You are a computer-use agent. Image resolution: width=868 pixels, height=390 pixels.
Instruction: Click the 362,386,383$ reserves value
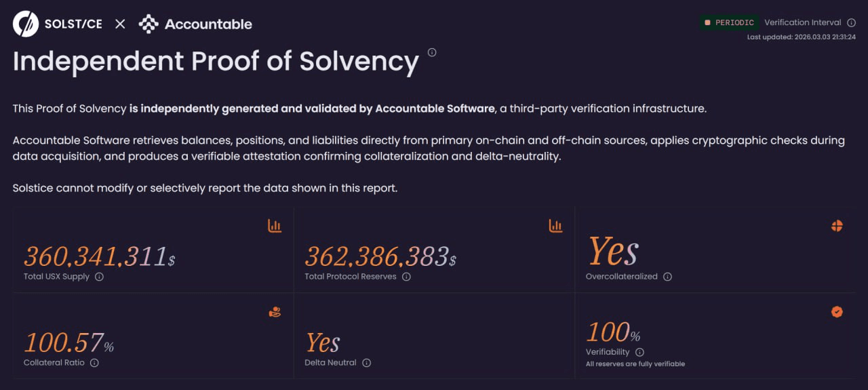[380, 256]
